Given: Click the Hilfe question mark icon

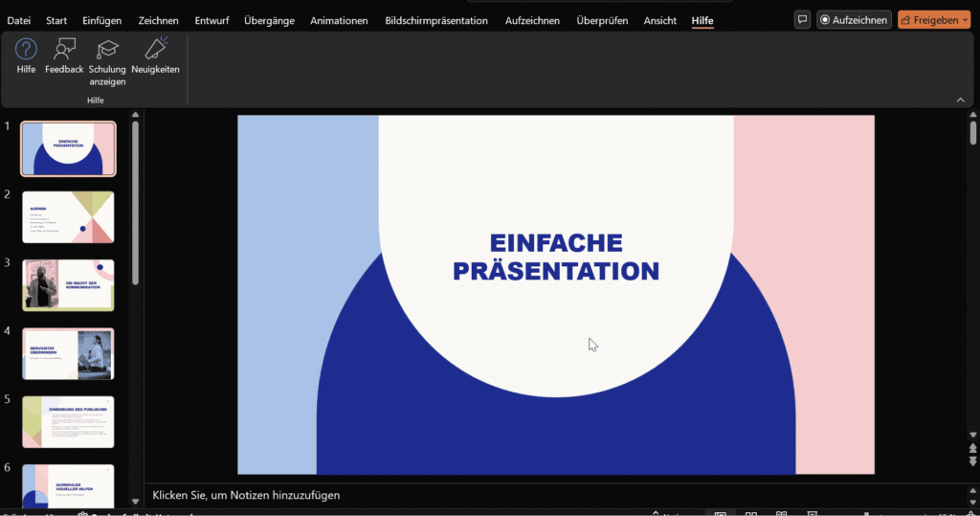Looking at the screenshot, I should pyautogui.click(x=26, y=50).
